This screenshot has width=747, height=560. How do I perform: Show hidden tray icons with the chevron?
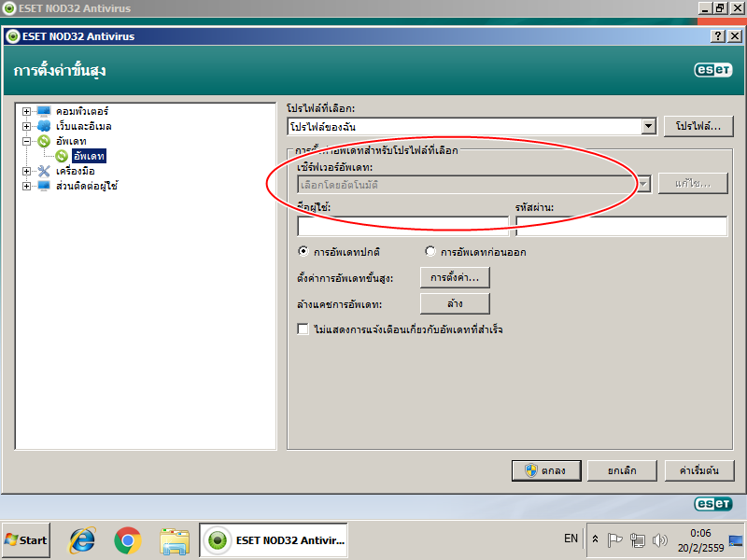[x=595, y=539]
